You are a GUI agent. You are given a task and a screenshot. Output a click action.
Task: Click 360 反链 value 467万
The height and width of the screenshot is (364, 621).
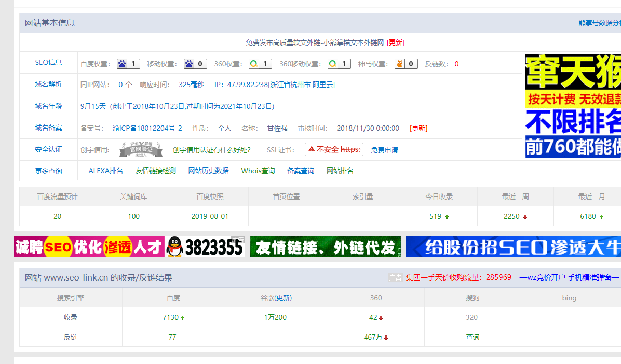(x=373, y=338)
